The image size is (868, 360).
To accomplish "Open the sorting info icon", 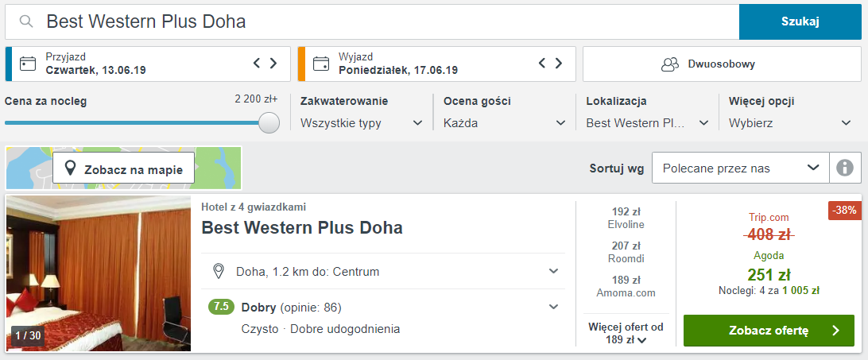I will (845, 168).
